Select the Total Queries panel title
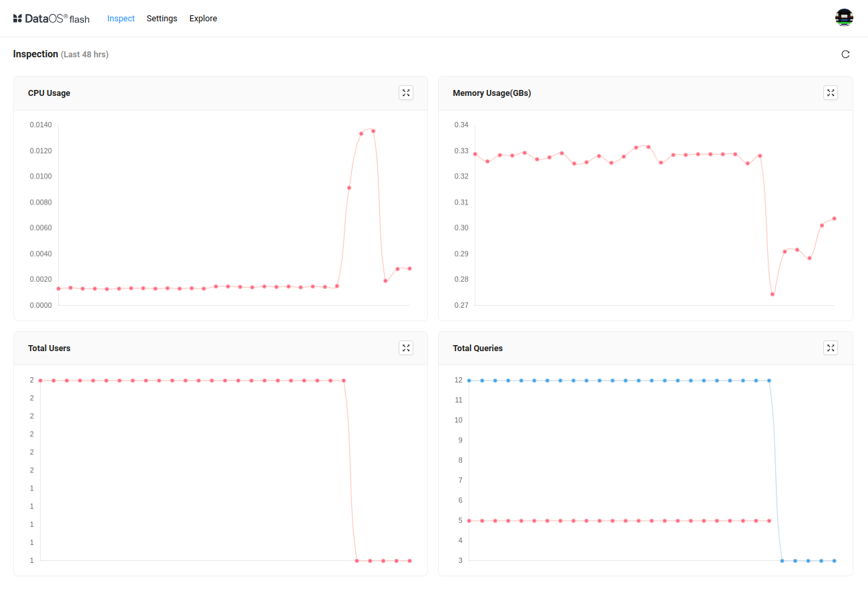This screenshot has height=589, width=868. (478, 348)
